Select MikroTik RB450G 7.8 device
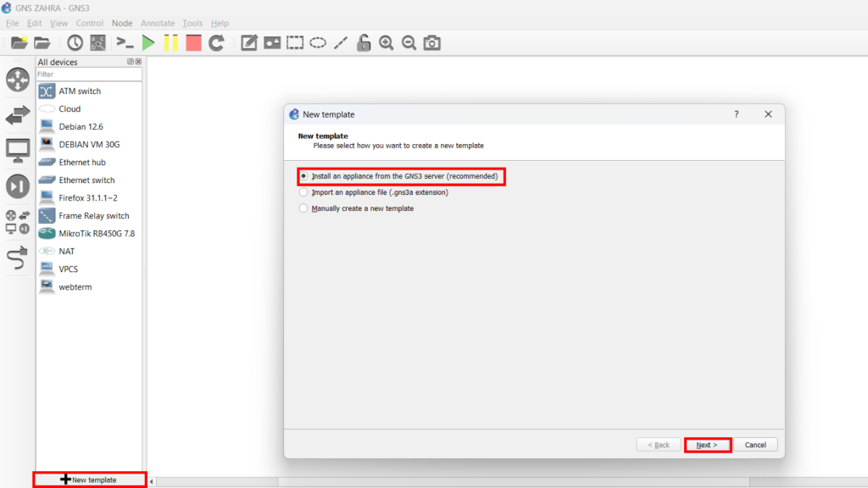 (x=96, y=233)
